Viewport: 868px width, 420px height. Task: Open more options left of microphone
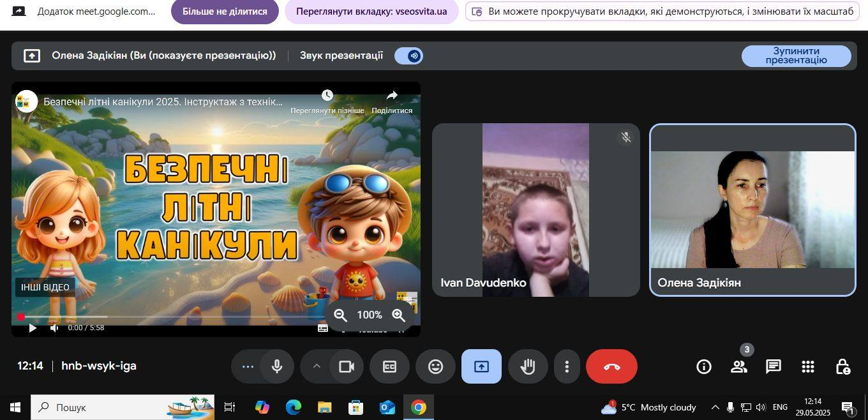[x=248, y=366]
